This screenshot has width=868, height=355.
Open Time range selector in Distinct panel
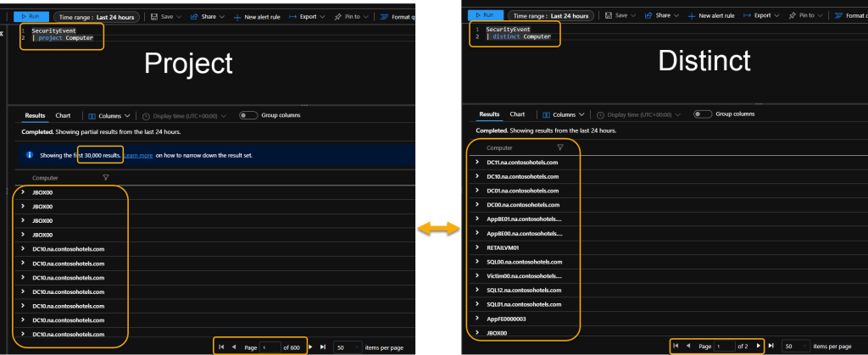(x=551, y=15)
